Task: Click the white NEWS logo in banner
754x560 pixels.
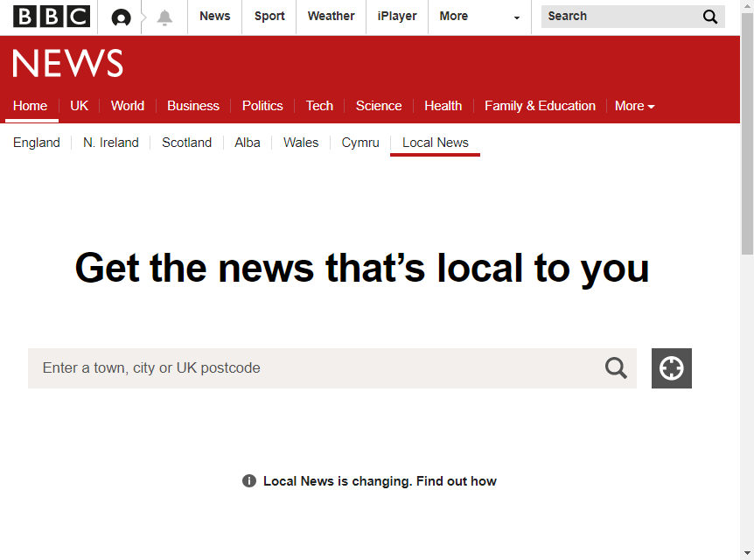Action: [67, 63]
